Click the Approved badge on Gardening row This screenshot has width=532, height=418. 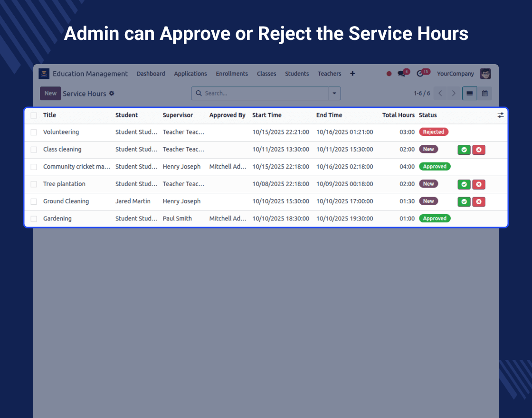(435, 218)
